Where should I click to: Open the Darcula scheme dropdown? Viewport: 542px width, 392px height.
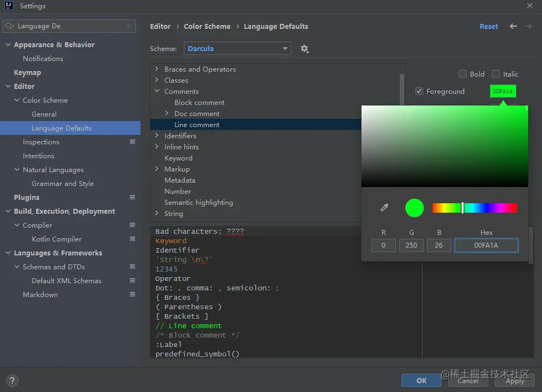237,49
